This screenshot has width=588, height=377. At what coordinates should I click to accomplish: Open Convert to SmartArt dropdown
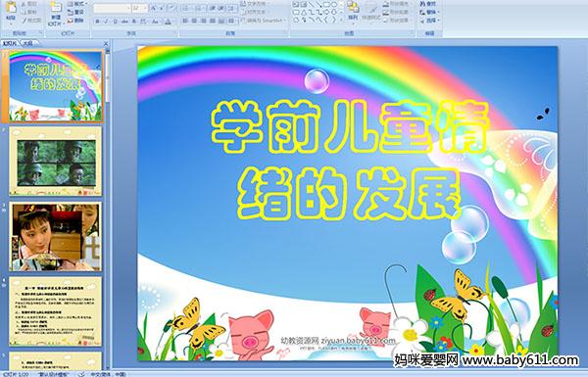pos(264,21)
